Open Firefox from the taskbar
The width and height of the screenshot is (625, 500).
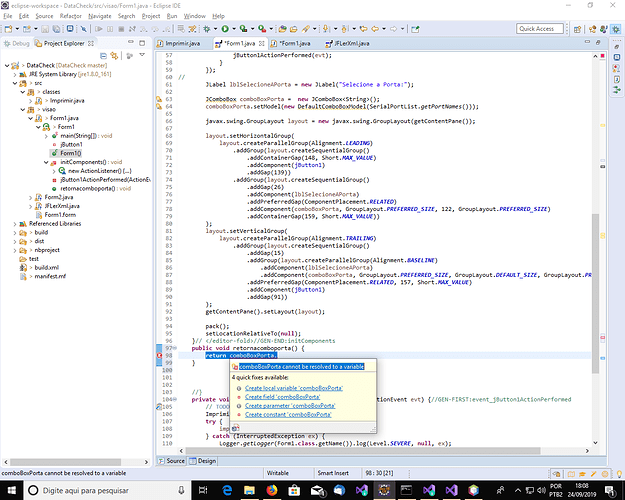point(272,490)
